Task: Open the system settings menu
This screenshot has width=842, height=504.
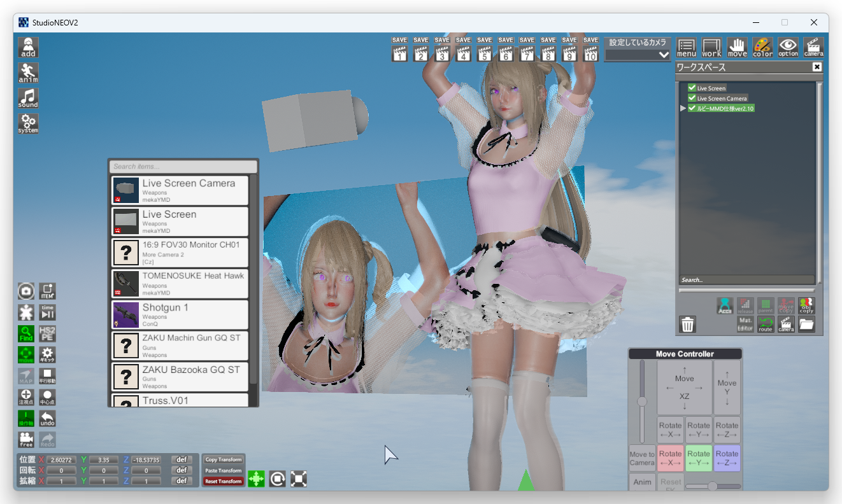Action: (28, 123)
